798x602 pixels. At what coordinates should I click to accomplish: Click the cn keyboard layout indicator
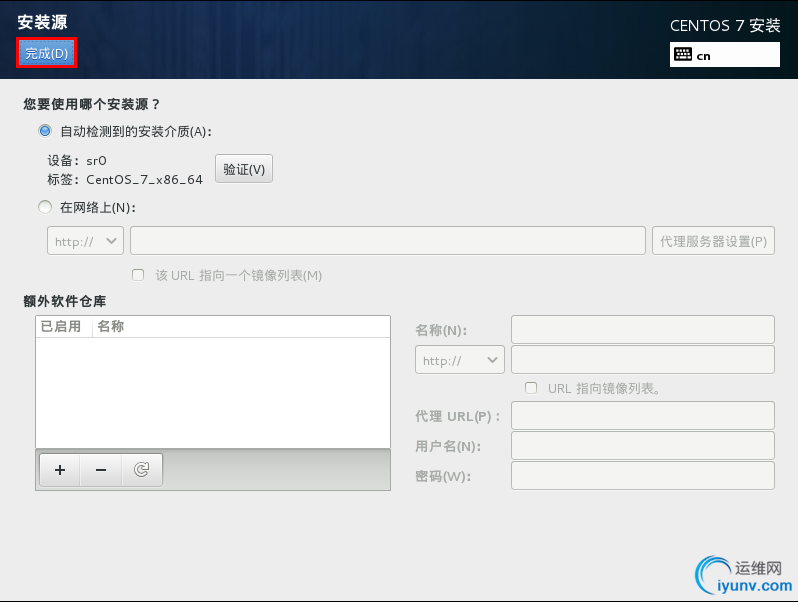(x=724, y=54)
